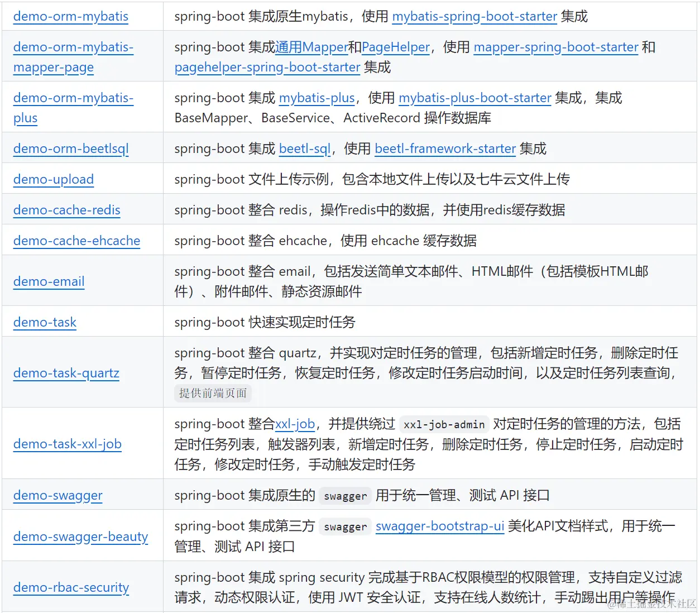
Task: Click the demo-orm-beetlsql project link
Action: point(70,149)
